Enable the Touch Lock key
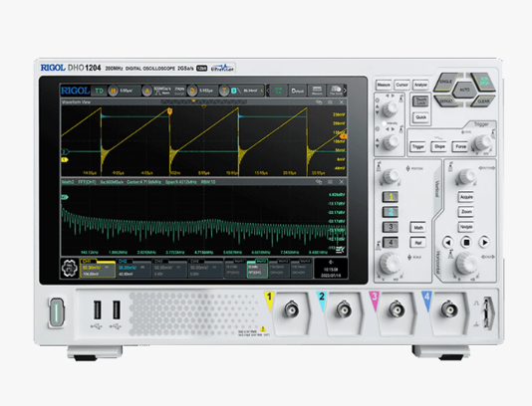Viewport: 532px width, 406px height. pyautogui.click(x=420, y=101)
